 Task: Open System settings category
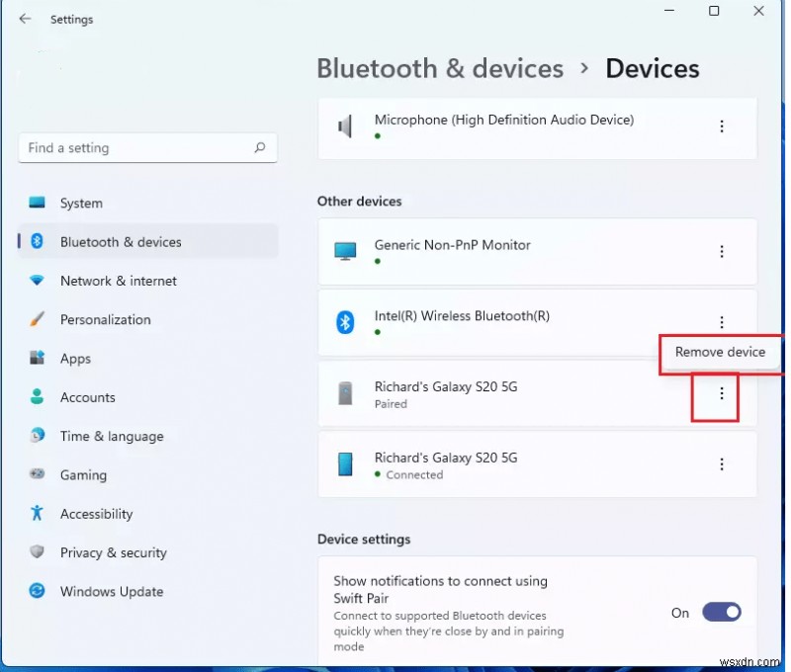pyautogui.click(x=147, y=204)
